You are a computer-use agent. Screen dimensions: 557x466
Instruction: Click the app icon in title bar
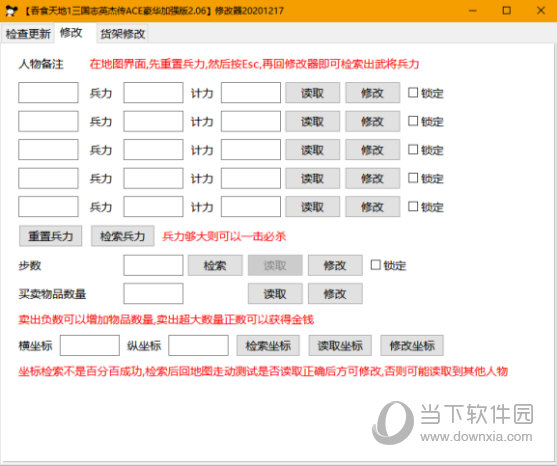11,11
